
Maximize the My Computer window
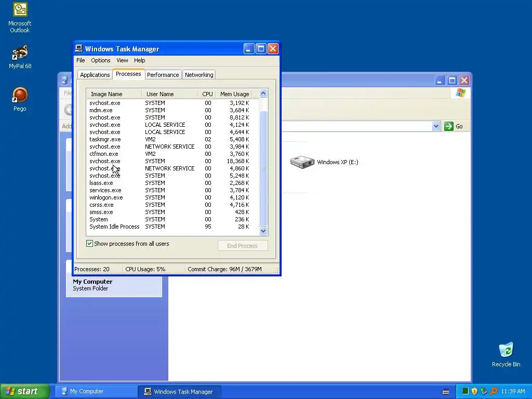point(452,81)
